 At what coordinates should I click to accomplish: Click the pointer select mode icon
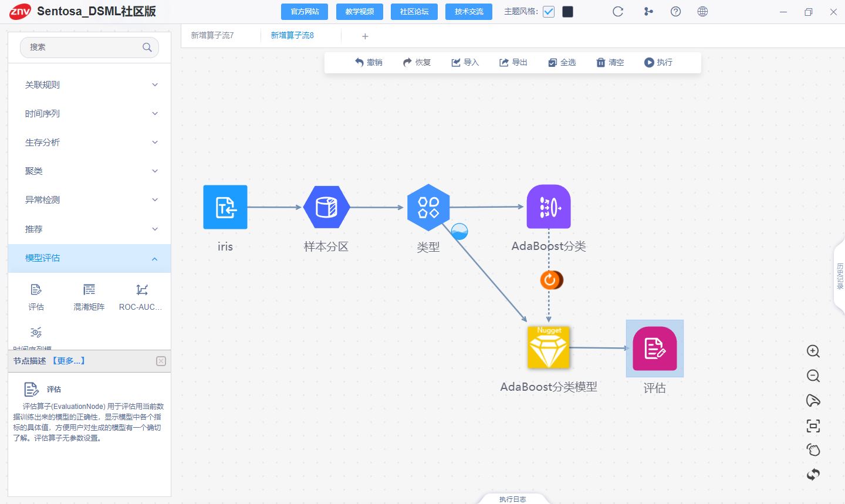[x=813, y=401]
